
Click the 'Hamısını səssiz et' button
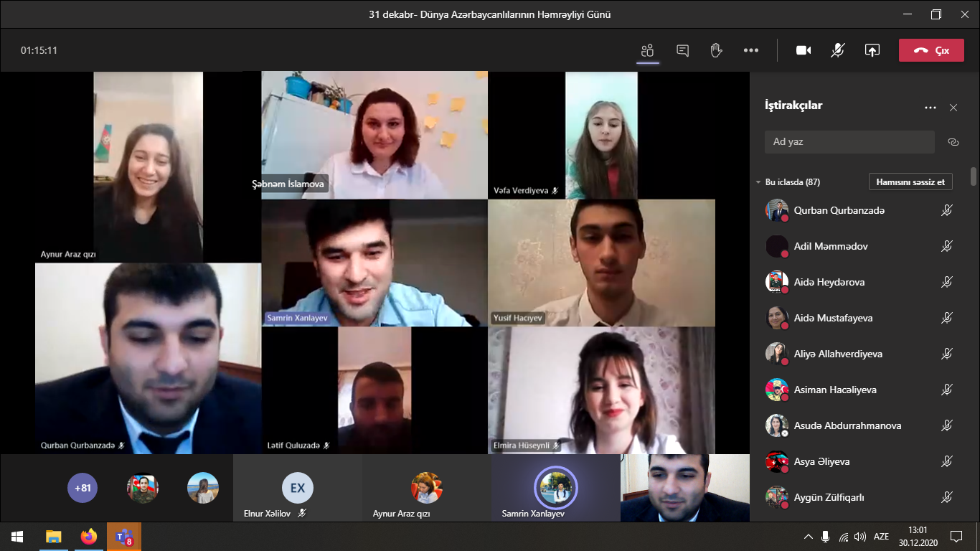[x=910, y=182]
